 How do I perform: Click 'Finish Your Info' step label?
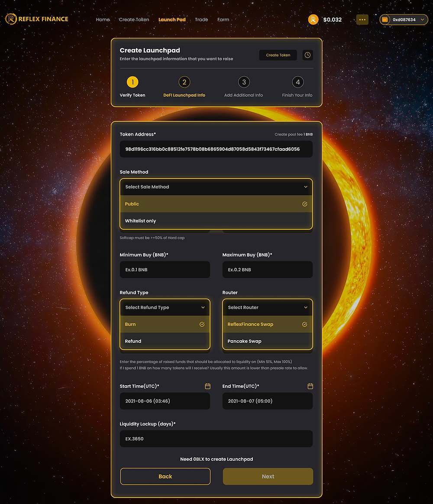[x=297, y=95]
